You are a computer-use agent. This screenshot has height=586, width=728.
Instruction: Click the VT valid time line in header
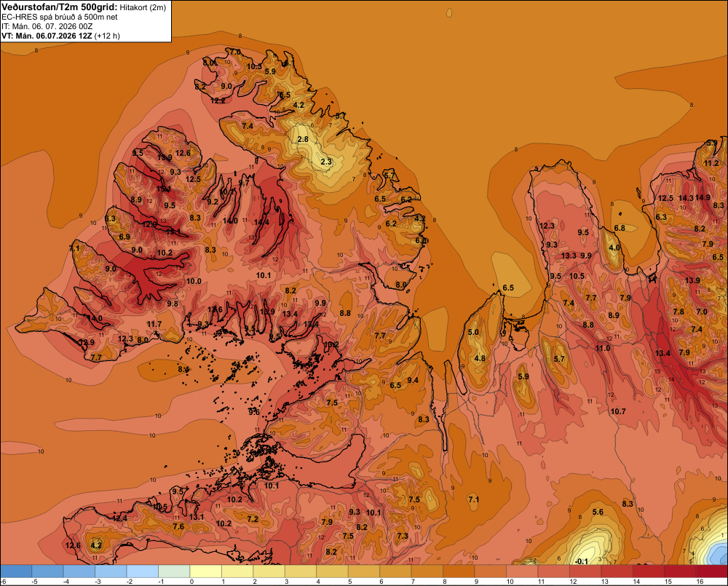[x=60, y=36]
